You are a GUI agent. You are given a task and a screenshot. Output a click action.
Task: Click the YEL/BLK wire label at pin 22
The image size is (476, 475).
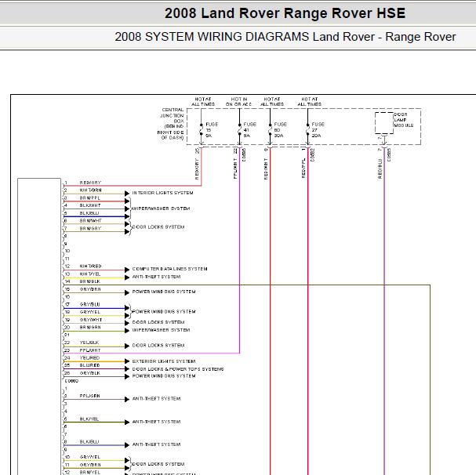pos(89,343)
